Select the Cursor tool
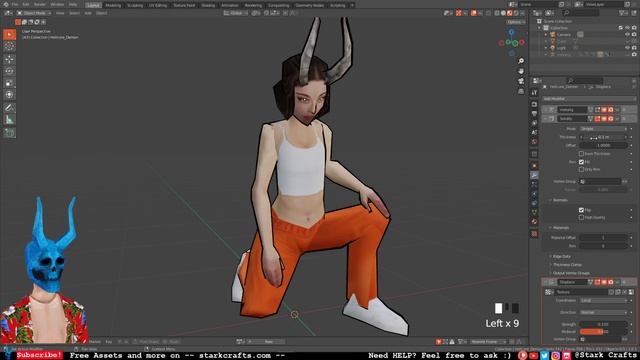The width and height of the screenshot is (640, 360). click(x=9, y=46)
